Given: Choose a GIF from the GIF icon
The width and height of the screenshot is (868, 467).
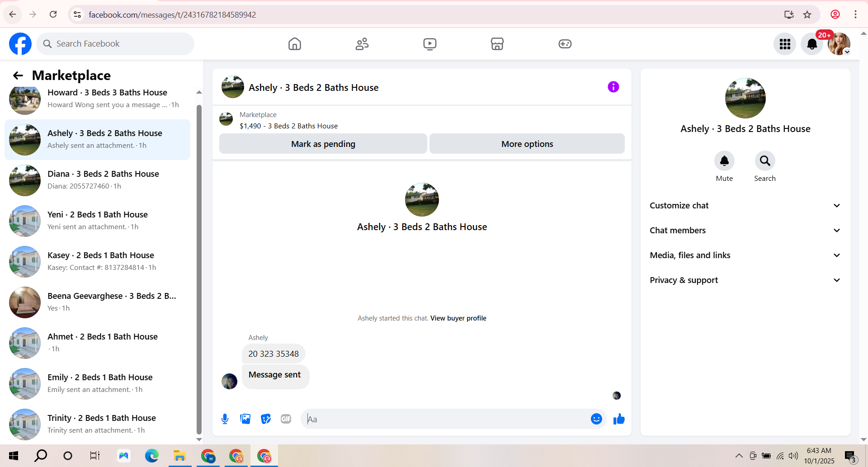Looking at the screenshot, I should tap(286, 419).
